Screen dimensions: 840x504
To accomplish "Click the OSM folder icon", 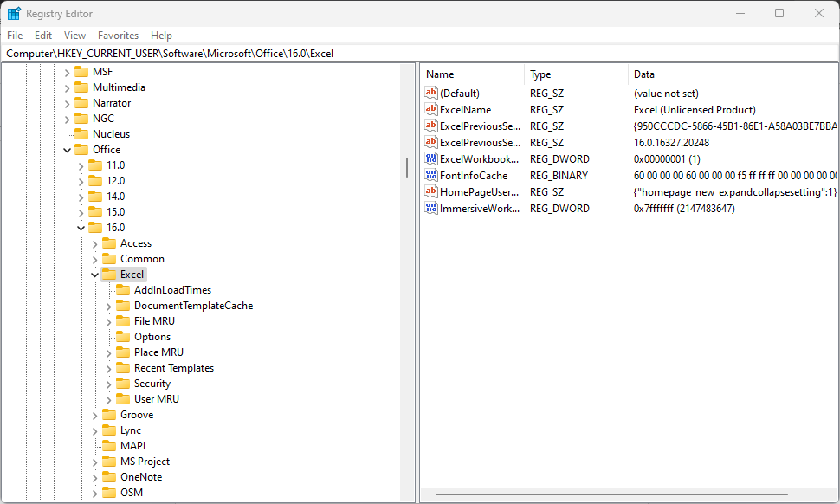I will pyautogui.click(x=109, y=493).
